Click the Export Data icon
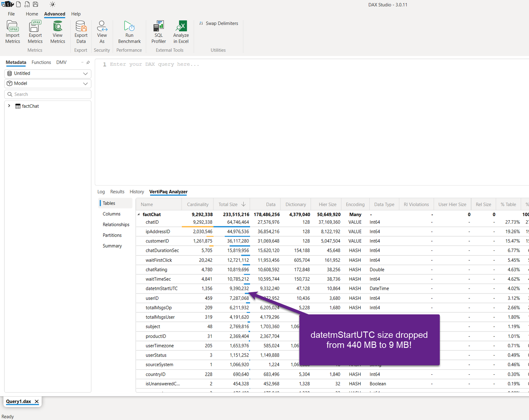529x420 pixels. tap(81, 31)
